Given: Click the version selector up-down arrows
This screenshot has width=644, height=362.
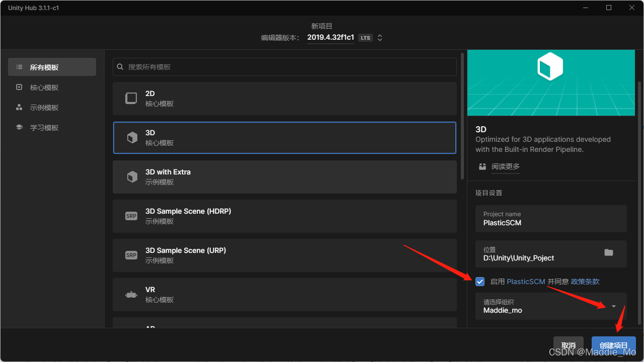Looking at the screenshot, I should (x=380, y=38).
